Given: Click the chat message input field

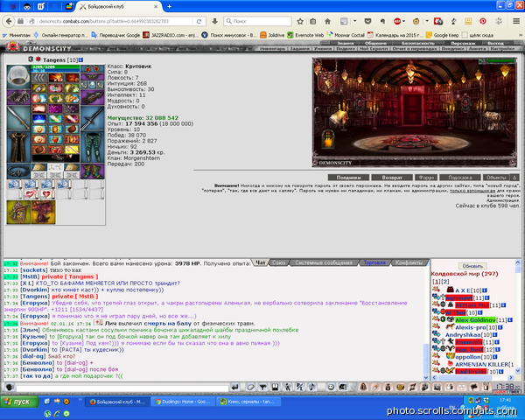Looking at the screenshot, I should 122,388.
